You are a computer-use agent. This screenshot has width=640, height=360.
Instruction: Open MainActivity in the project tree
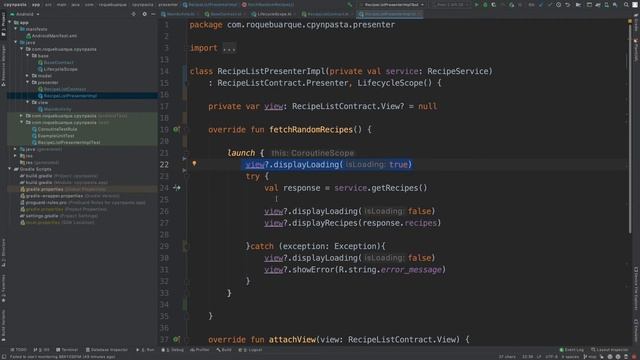pyautogui.click(x=54, y=109)
